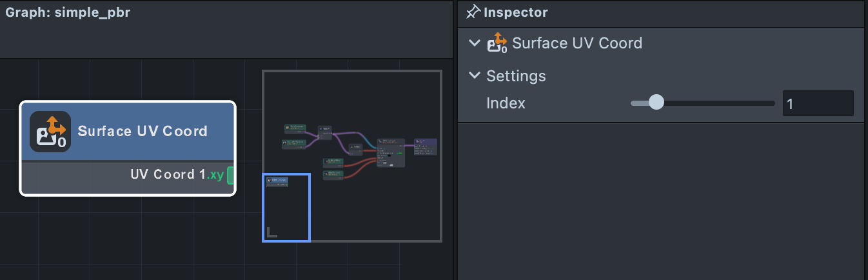Click the large central node in the minimap
868x280 pixels.
[391, 153]
